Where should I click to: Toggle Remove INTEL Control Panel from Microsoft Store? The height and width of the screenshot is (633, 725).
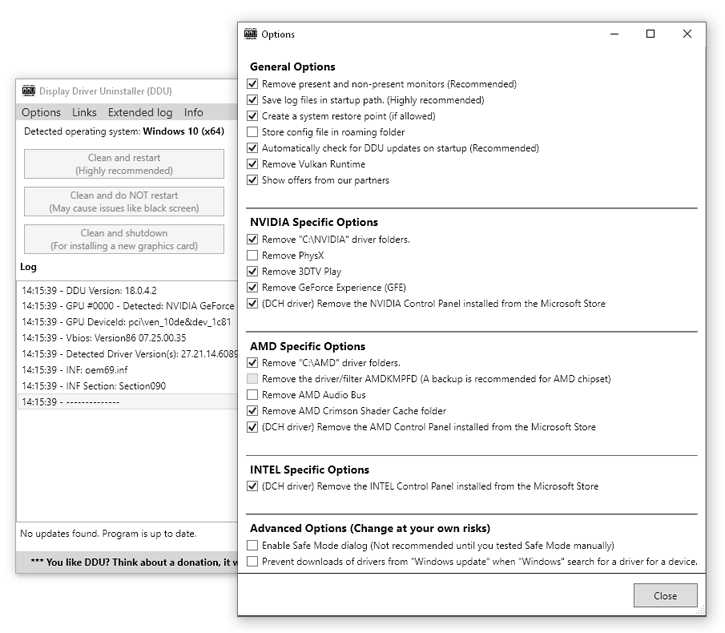(x=252, y=486)
